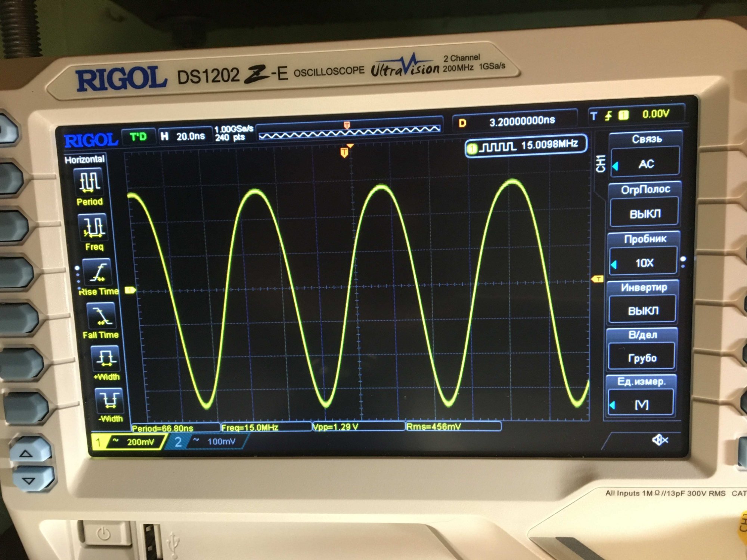Select the +Width measurement icon
This screenshot has height=560, width=747.
105,358
